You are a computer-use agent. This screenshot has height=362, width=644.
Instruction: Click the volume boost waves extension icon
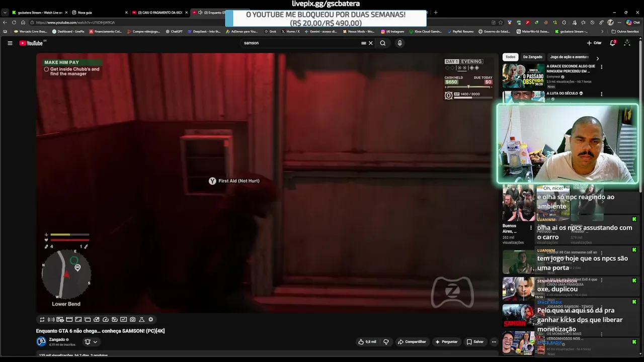(x=51, y=319)
